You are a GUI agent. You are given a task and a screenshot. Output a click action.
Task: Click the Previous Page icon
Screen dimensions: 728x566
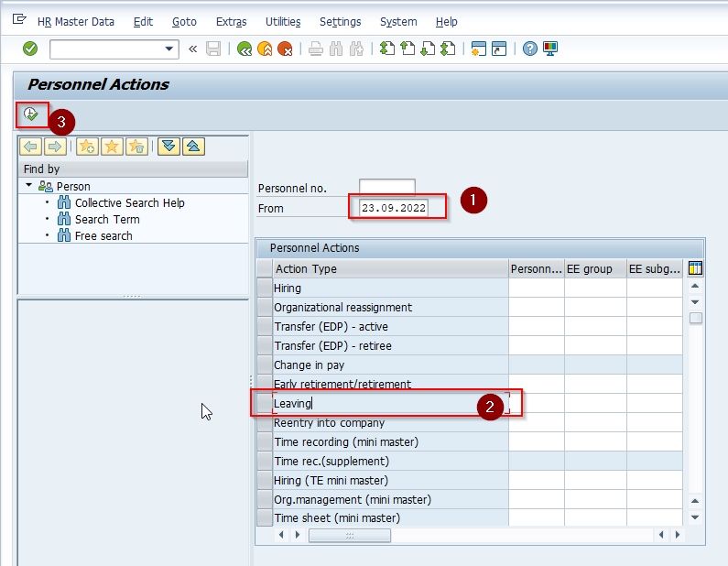[x=407, y=49]
